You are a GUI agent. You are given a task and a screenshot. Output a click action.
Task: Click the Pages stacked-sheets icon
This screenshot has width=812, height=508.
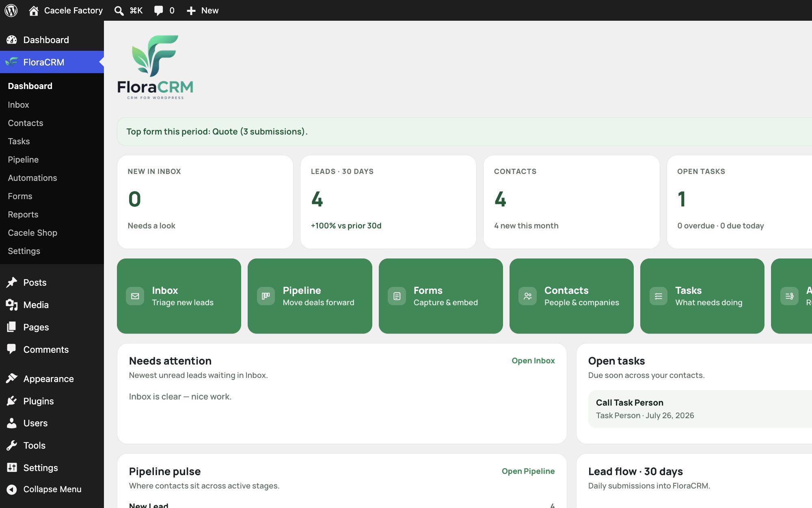(x=12, y=327)
